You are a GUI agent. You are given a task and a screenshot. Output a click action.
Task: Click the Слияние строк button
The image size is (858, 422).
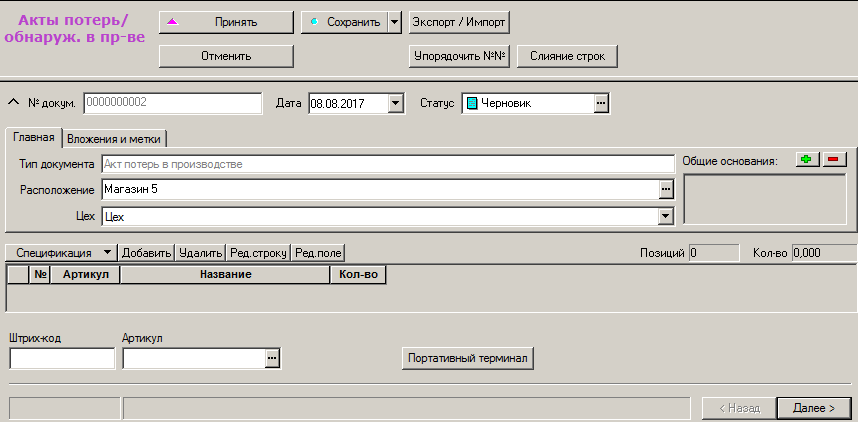pos(567,56)
